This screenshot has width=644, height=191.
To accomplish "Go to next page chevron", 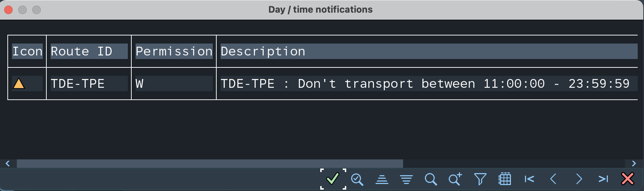I will tap(579, 179).
